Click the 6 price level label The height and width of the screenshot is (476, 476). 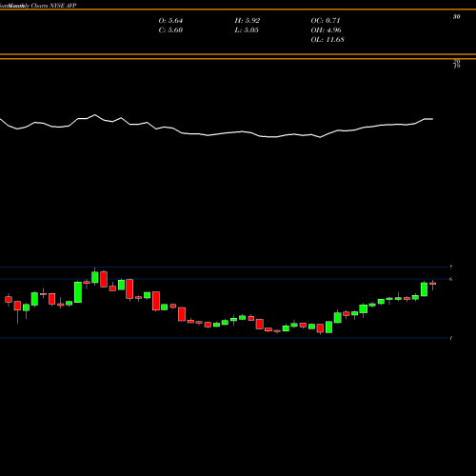tap(451, 279)
